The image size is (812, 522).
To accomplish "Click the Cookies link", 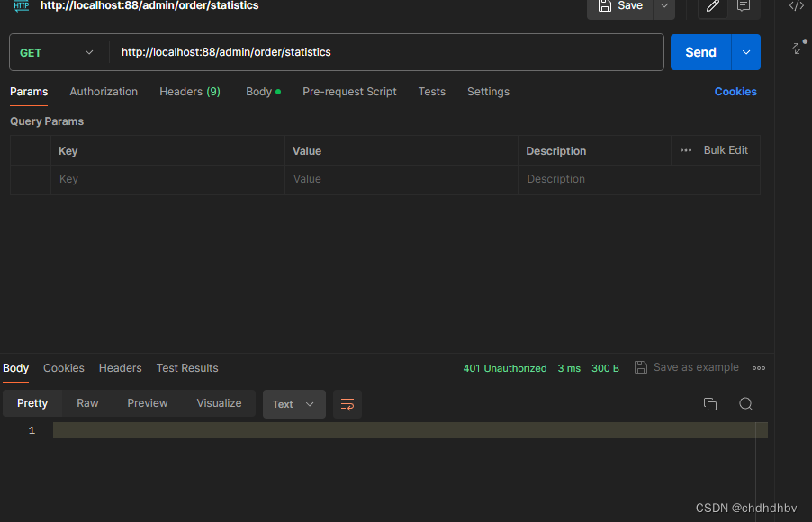I will coord(735,92).
